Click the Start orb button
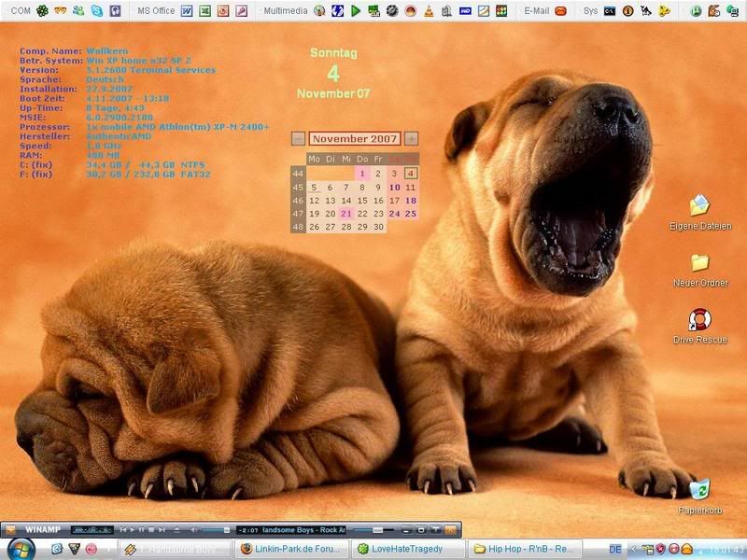The height and width of the screenshot is (560, 747). [19, 549]
